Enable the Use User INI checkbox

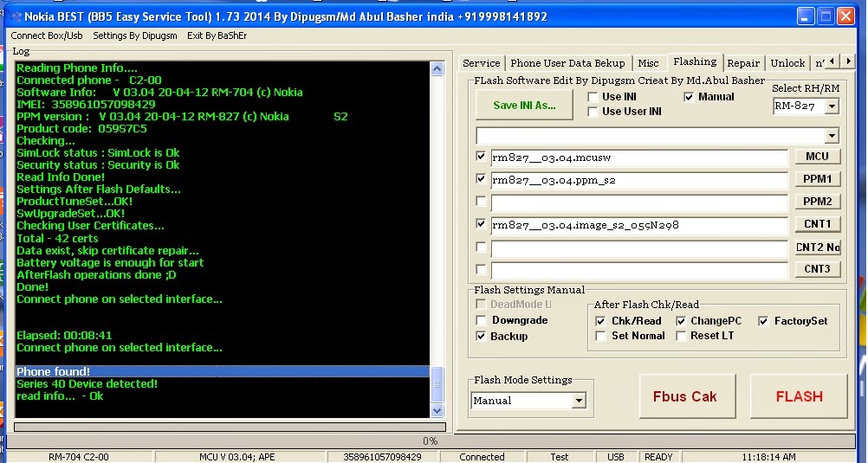coord(593,112)
